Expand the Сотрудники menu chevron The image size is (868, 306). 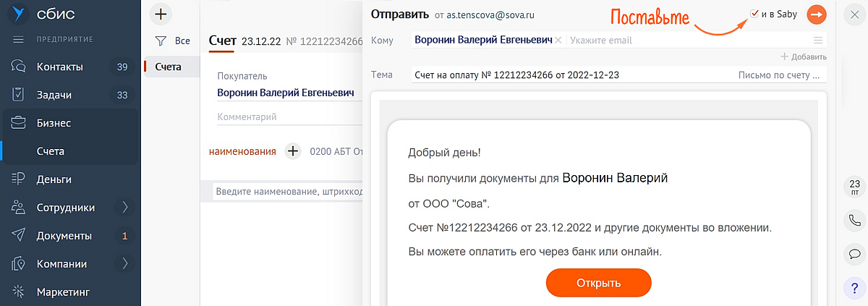pos(125,208)
